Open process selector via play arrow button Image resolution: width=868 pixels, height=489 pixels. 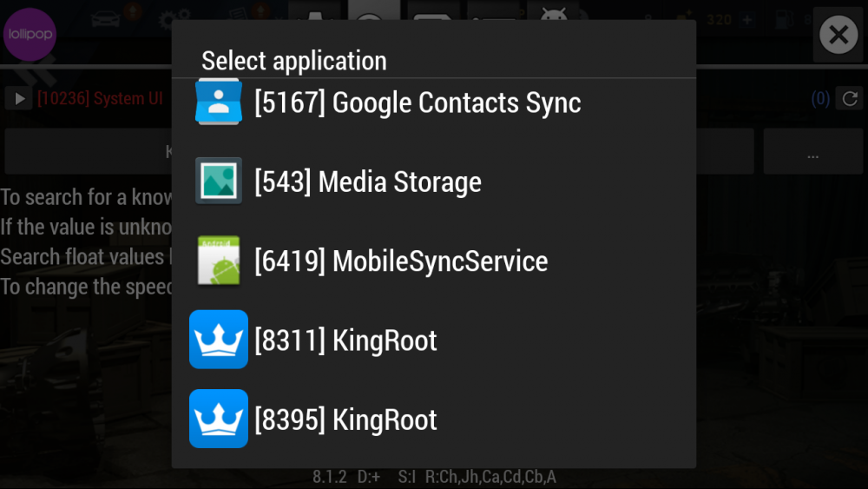pyautogui.click(x=18, y=99)
